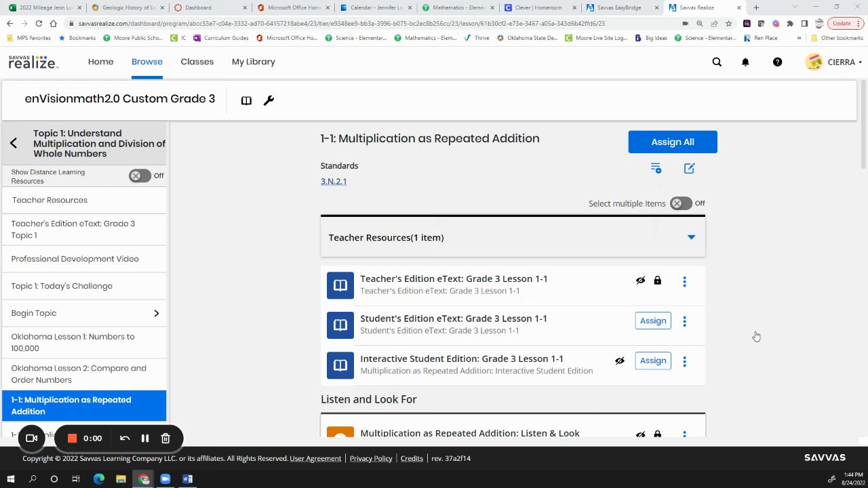Open search with the magnifier icon
Image resolution: width=868 pixels, height=488 pixels.
[717, 62]
